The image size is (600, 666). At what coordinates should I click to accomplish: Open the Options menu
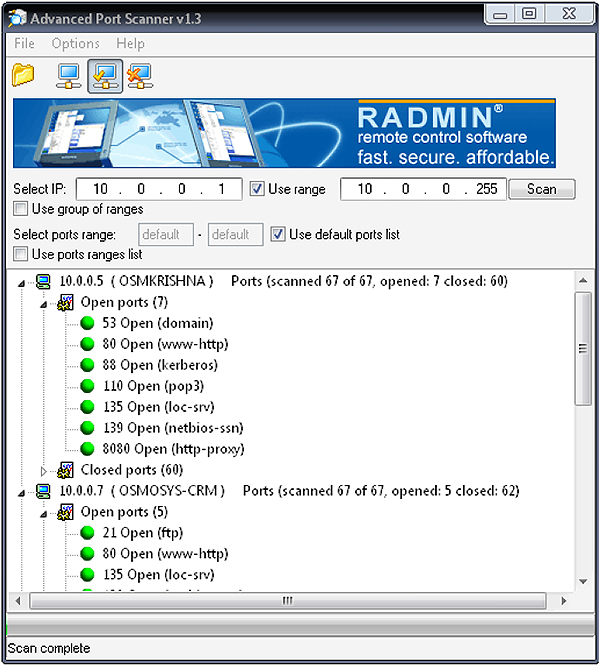pyautogui.click(x=76, y=43)
